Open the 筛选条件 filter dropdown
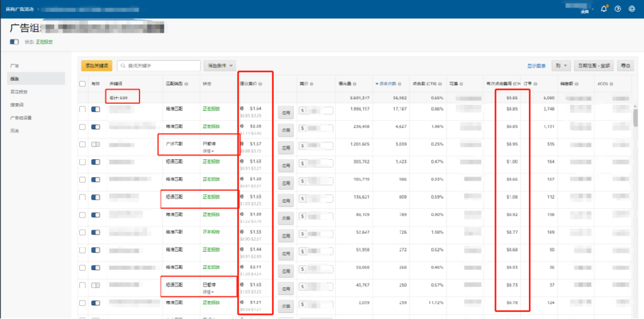The width and height of the screenshot is (644, 319). coord(220,66)
